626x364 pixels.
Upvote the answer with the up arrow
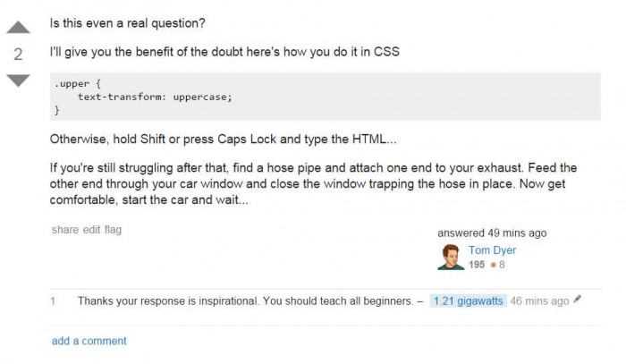pyautogui.click(x=19, y=28)
